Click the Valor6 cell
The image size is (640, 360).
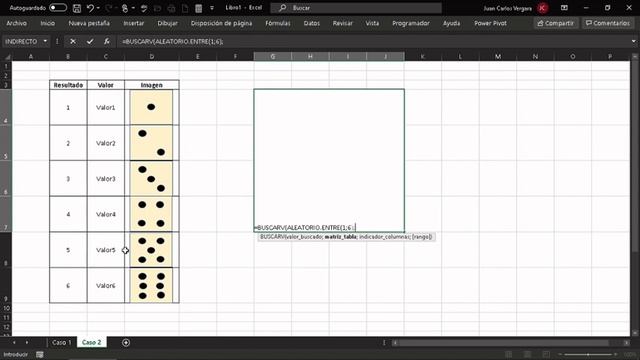(105, 286)
